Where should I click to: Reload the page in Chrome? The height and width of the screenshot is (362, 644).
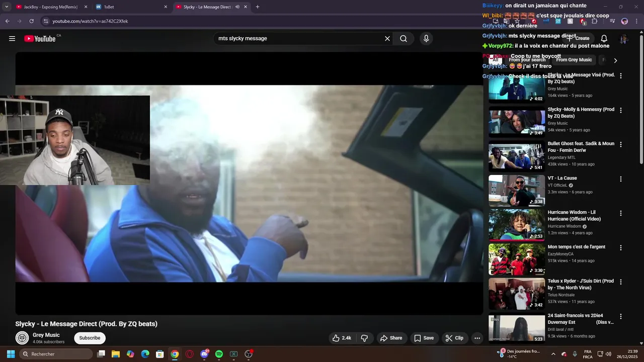(31, 21)
